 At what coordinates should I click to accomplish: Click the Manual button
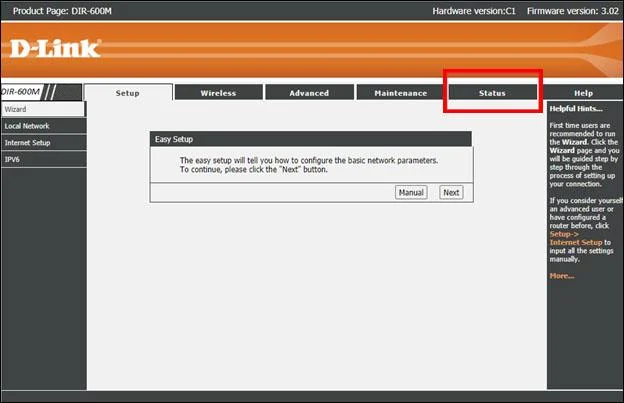pos(411,193)
